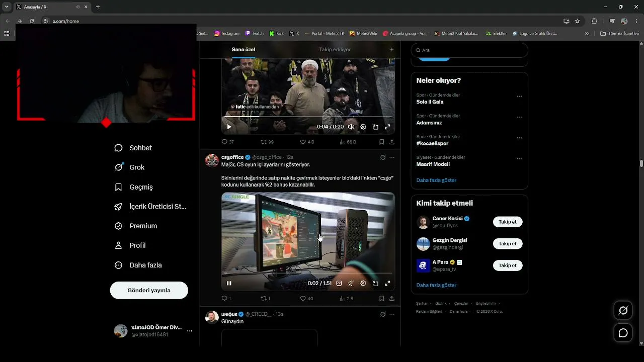Seek on the csgoffice video progress bar
Viewport: 644px width, 362px height.
click(308, 273)
